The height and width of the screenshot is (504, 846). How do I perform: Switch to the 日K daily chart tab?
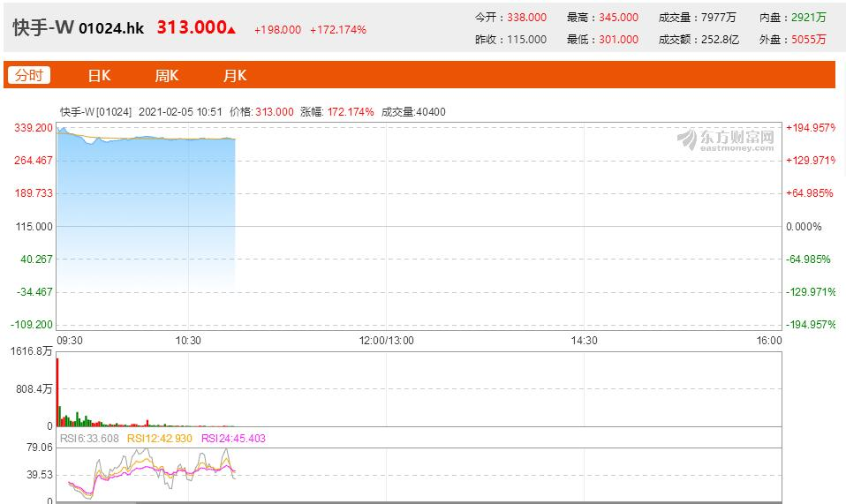tap(99, 75)
